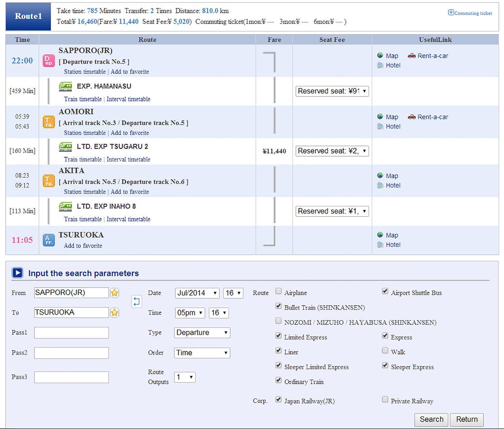Click the train icon for EXP. HAMANASU
The height and width of the screenshot is (429, 504).
click(66, 87)
